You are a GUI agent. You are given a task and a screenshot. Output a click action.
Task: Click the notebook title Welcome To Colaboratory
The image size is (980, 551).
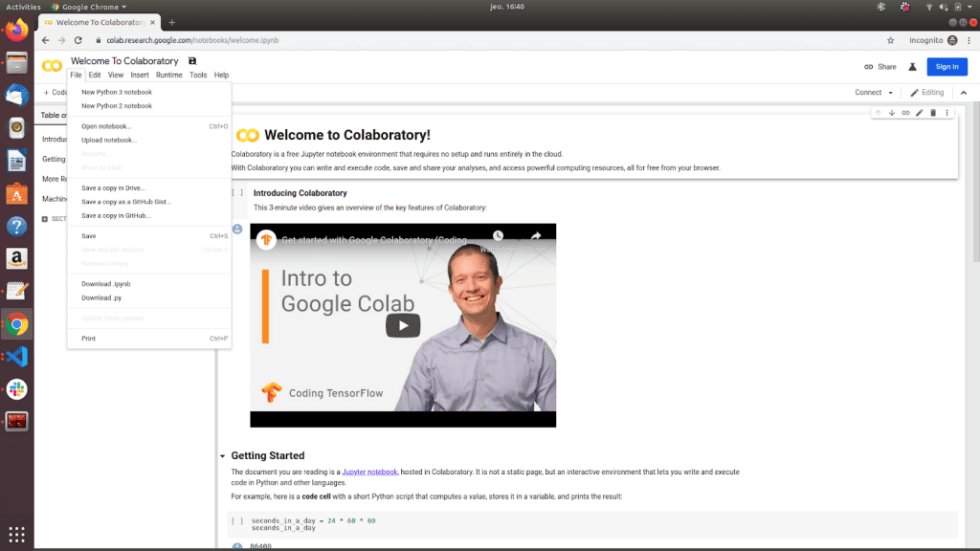click(x=124, y=60)
